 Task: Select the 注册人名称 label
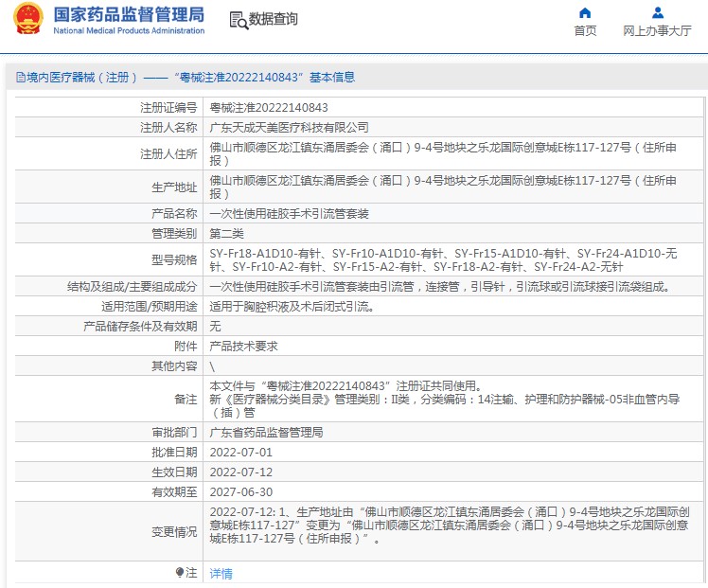(x=168, y=128)
